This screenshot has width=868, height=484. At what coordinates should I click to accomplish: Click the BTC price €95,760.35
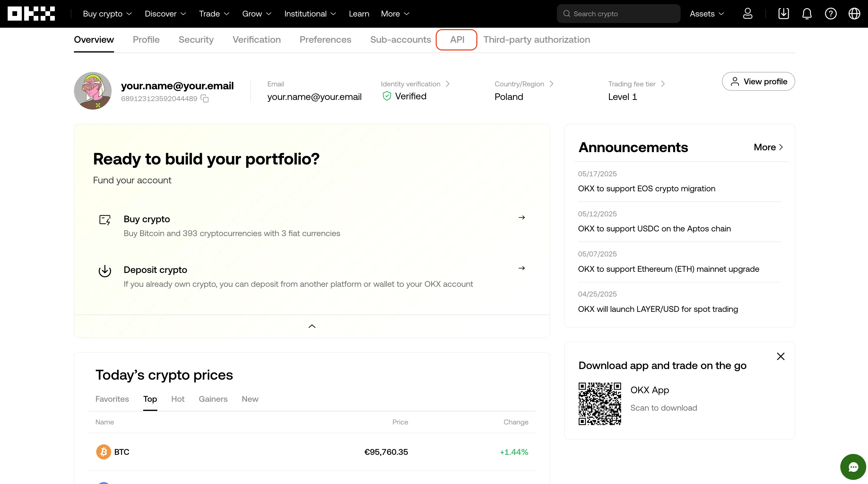click(386, 452)
